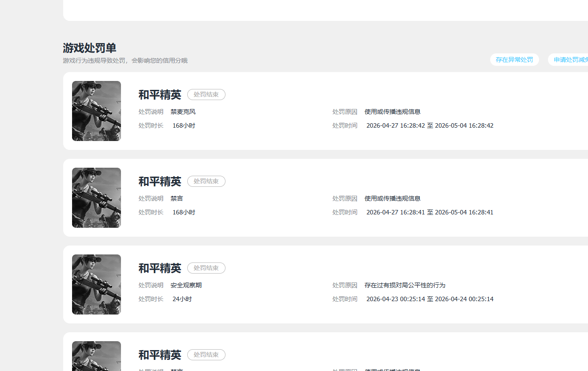The height and width of the screenshot is (371, 588).
Task: Click the 24小时 duration value
Action: (x=182, y=299)
